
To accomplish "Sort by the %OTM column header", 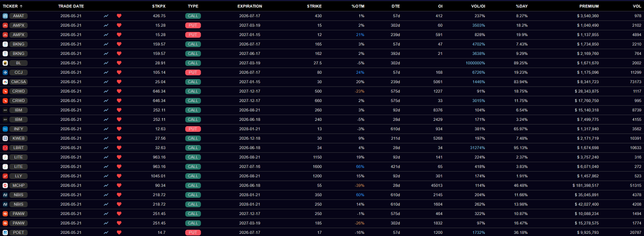I will (358, 5).
